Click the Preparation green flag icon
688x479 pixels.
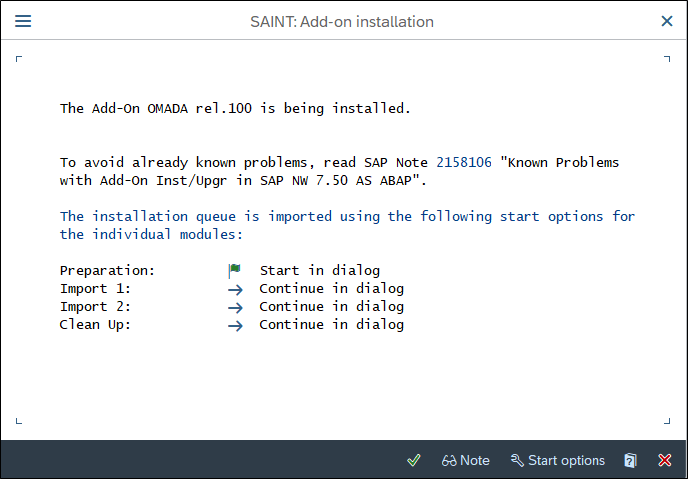point(234,271)
